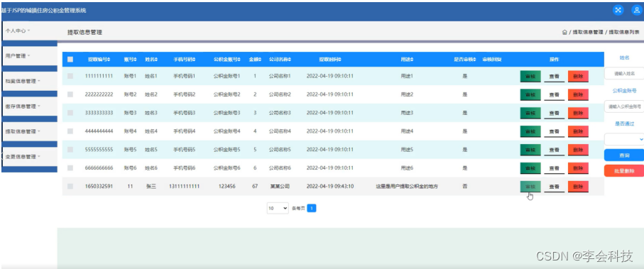This screenshot has height=269, width=644.
Task: Expand the 提取信息管理 sidebar menu
Action: 30,131
